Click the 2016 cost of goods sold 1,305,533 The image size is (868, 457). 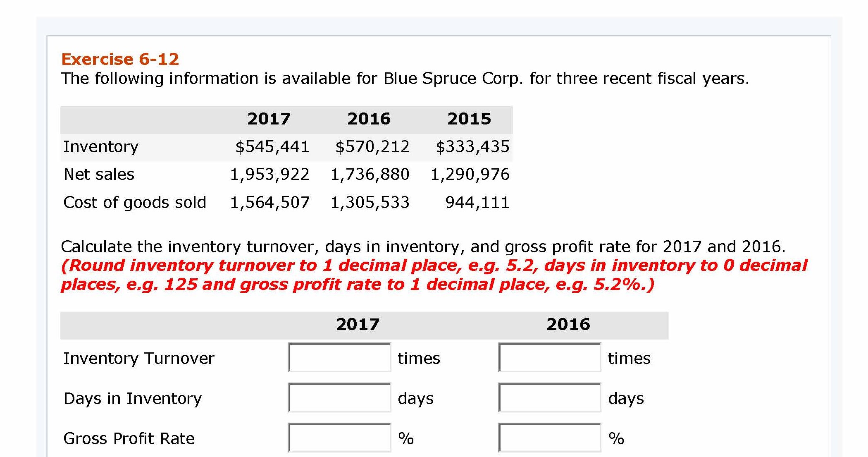click(370, 203)
